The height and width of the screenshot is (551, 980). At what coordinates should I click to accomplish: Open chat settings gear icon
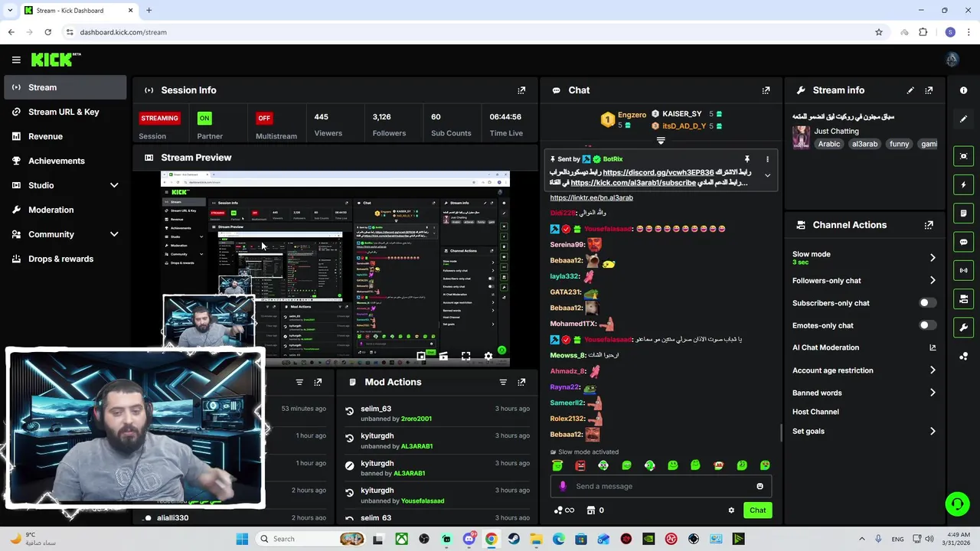pos(731,510)
